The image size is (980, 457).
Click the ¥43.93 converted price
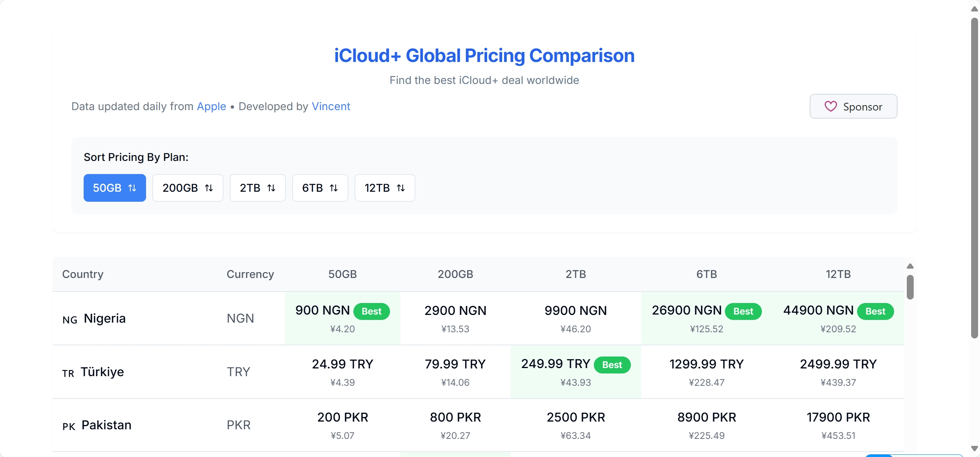575,383
